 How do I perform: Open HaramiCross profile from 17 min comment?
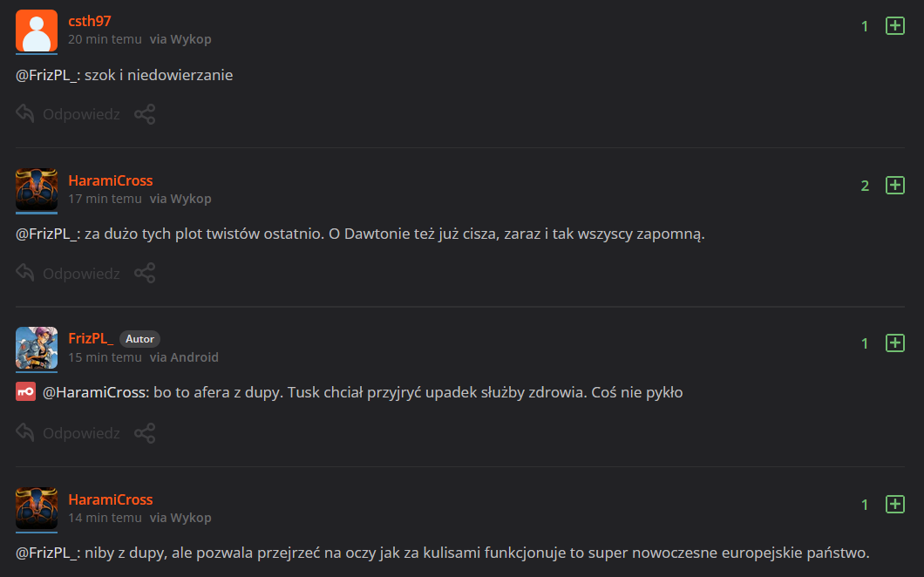pos(111,180)
